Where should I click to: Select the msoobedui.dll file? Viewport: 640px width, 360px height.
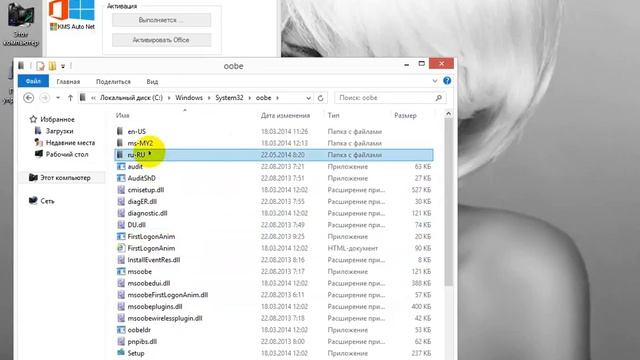pos(149,283)
